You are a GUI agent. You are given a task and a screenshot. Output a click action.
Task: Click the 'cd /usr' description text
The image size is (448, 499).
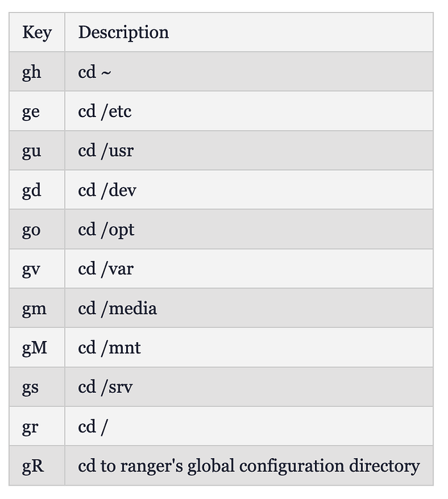coord(106,151)
